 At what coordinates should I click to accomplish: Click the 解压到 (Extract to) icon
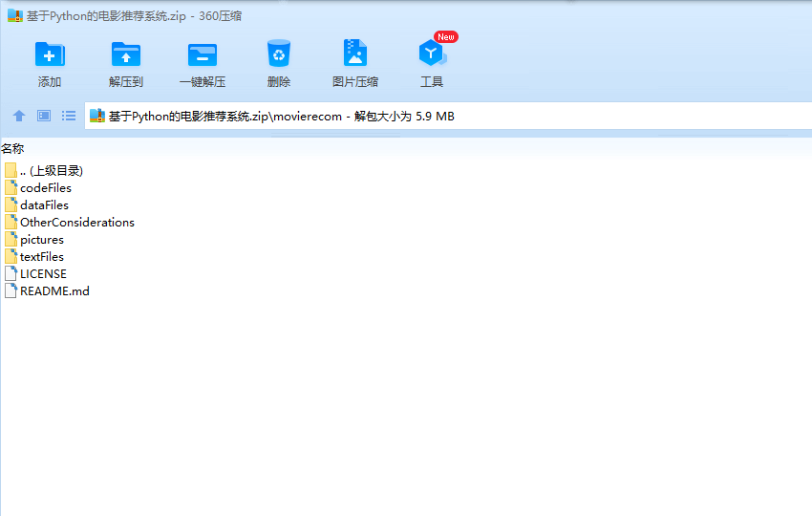tap(126, 54)
